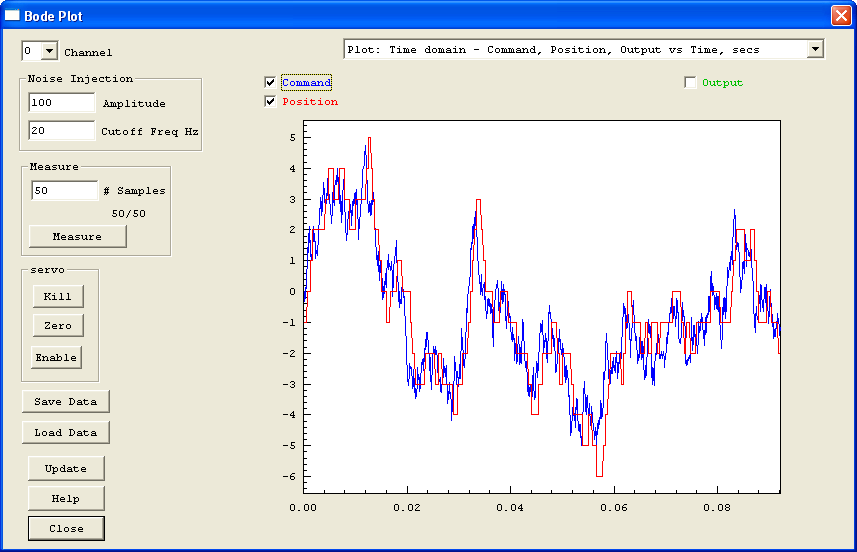Enable the Output trace checkbox
The image size is (857, 552).
pos(690,82)
